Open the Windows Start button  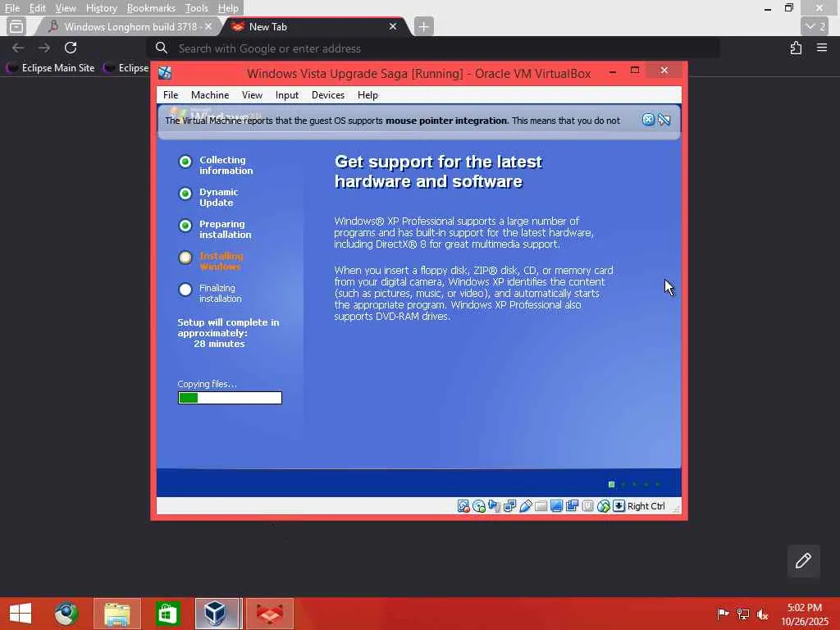(21, 614)
